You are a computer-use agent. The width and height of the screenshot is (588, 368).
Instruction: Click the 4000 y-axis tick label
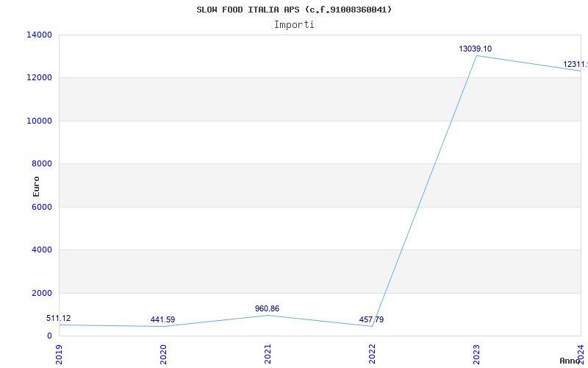(42, 250)
